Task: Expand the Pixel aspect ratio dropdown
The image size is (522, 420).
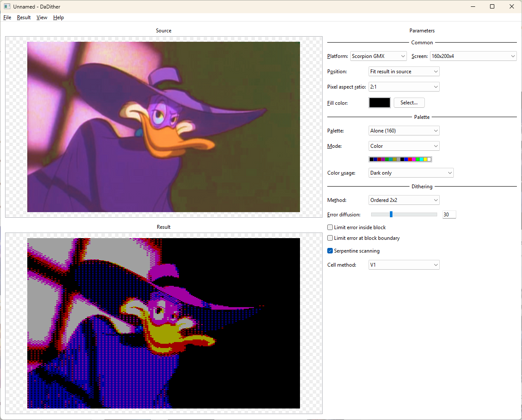Action: (x=404, y=87)
